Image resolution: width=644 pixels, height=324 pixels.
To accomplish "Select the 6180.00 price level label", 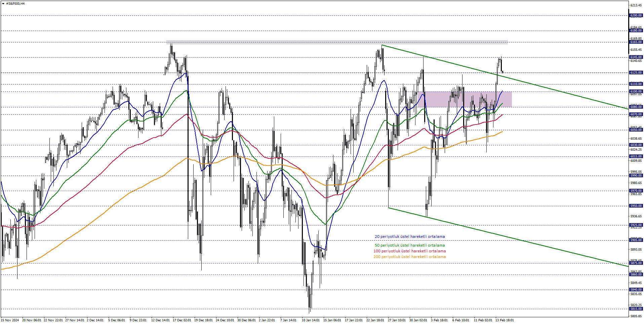I will [636, 31].
